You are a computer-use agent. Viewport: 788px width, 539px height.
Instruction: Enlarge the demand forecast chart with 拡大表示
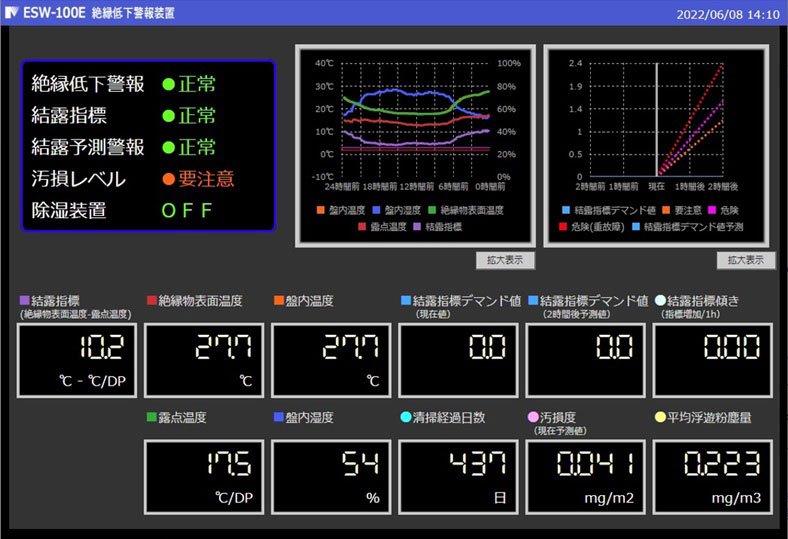746,261
